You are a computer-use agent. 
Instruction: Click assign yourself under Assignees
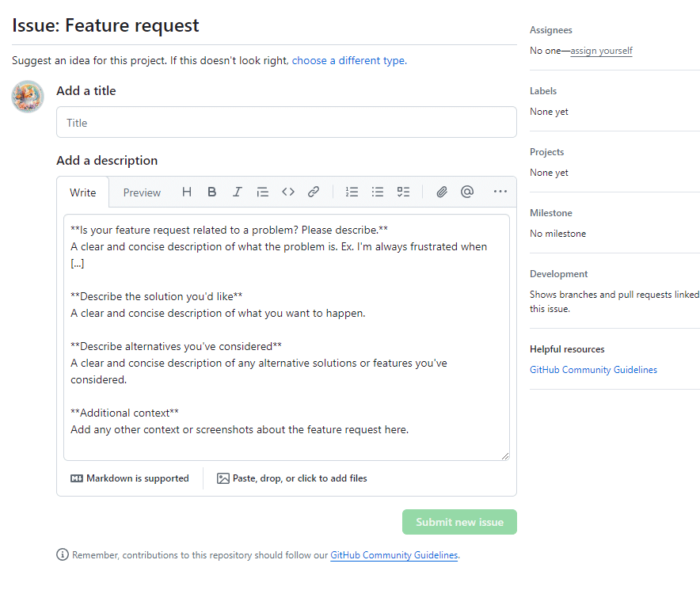[601, 51]
